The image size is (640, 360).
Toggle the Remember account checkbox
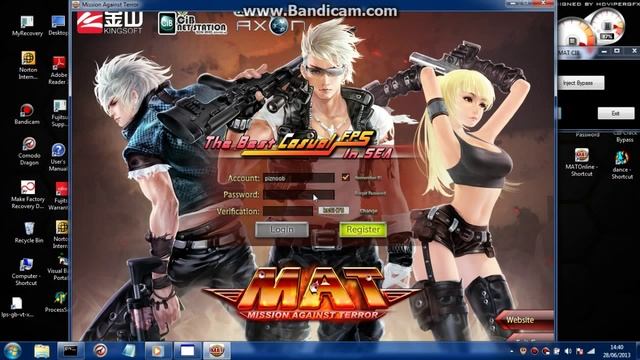tap(346, 177)
